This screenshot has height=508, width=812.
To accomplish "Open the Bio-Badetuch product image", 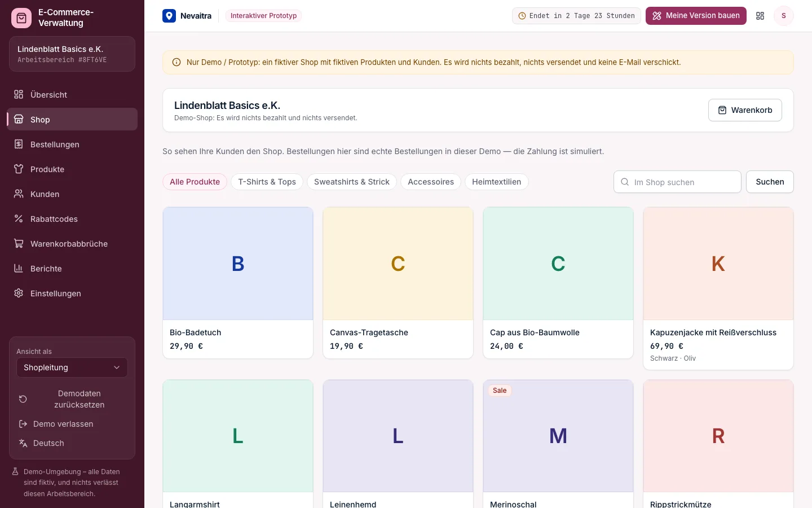I will 238,264.
